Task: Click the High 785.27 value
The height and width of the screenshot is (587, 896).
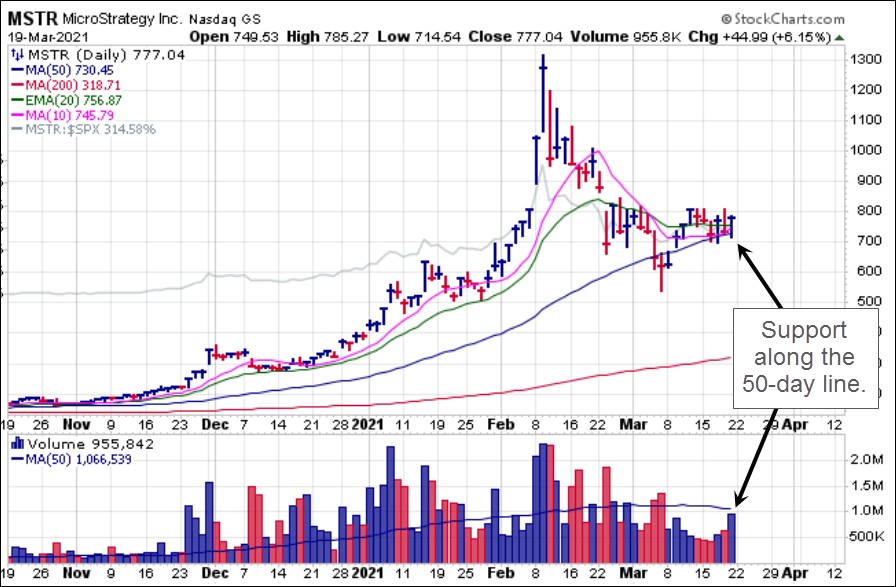Action: [328, 37]
